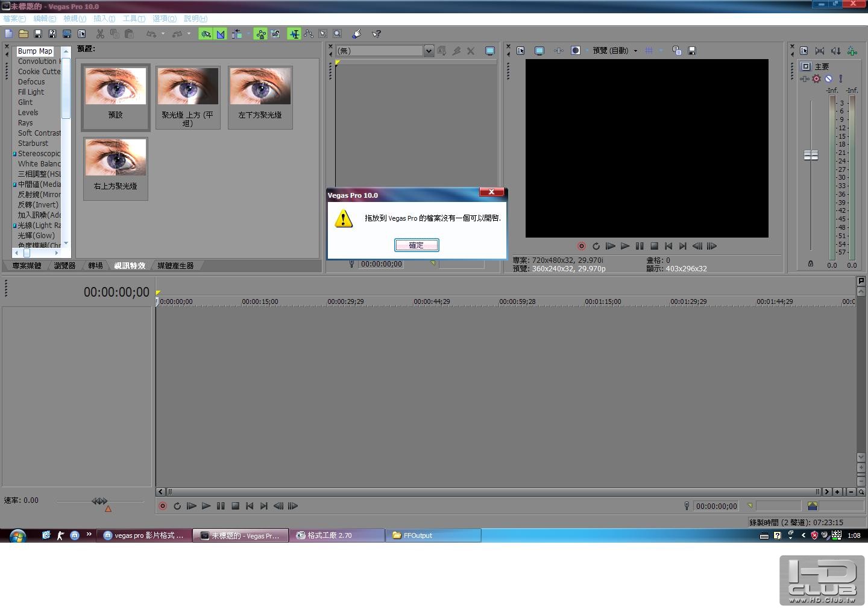Image resolution: width=868 pixels, height=609 pixels.
Task: Switch to the 媒體產生器 tab
Action: pyautogui.click(x=175, y=266)
